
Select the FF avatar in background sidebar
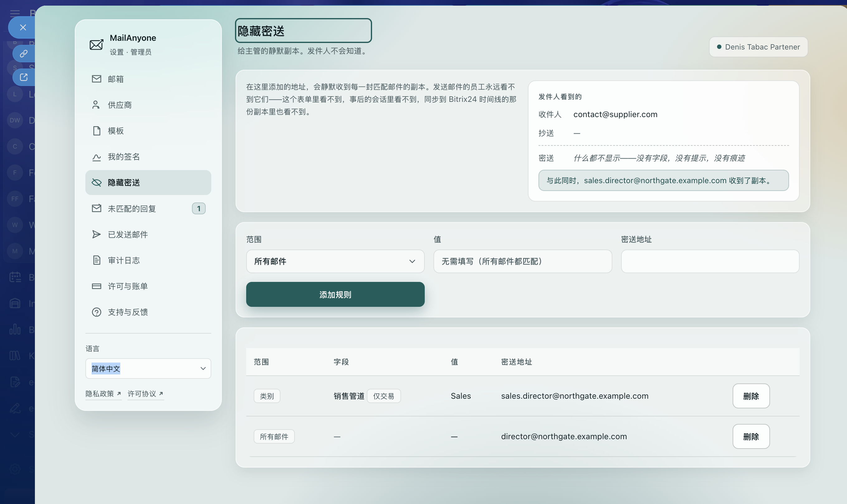click(15, 199)
